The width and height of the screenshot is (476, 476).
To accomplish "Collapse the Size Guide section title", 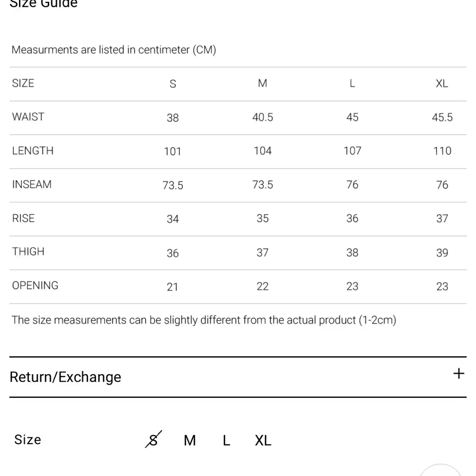I will click(44, 4).
